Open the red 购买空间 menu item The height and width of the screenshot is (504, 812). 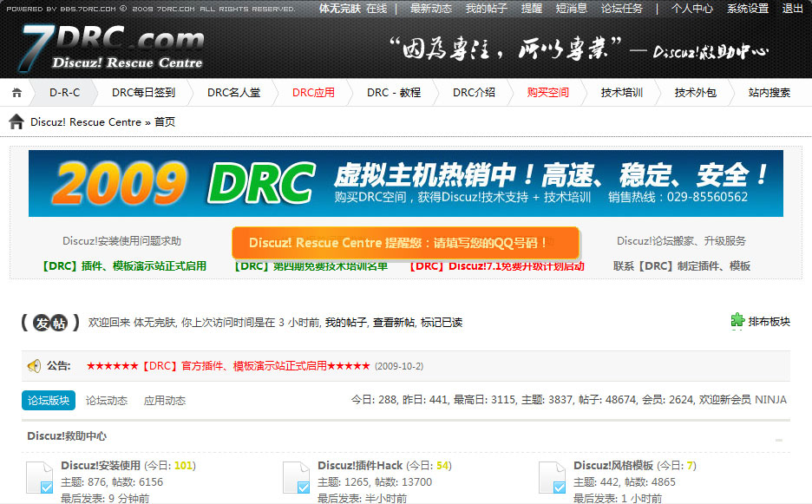(x=548, y=93)
